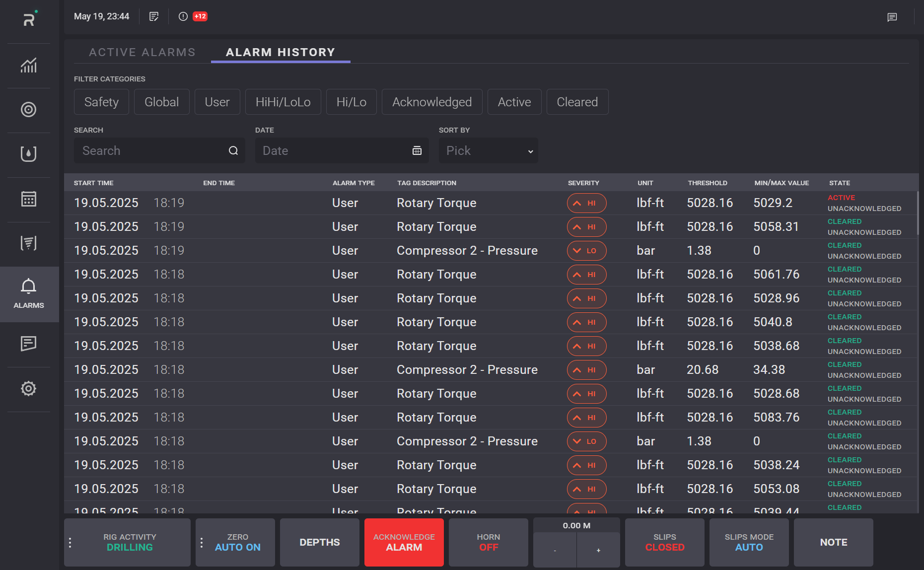
Task: Open the charts icon in sidebar
Action: tap(29, 66)
